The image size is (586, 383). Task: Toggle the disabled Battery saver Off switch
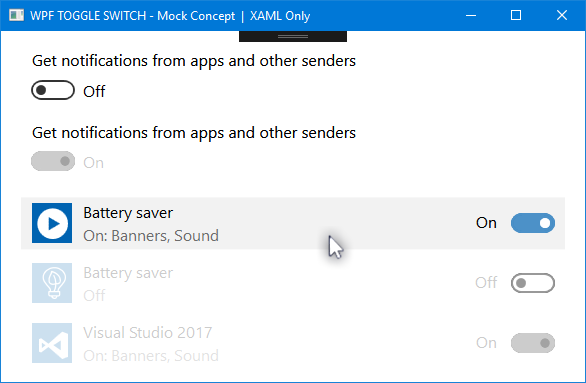(x=533, y=283)
